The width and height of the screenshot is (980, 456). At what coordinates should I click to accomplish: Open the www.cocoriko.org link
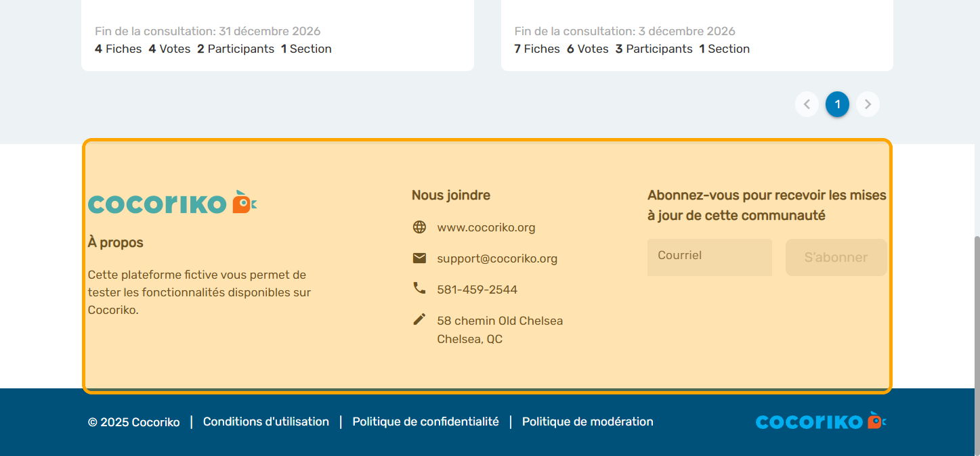click(x=486, y=227)
